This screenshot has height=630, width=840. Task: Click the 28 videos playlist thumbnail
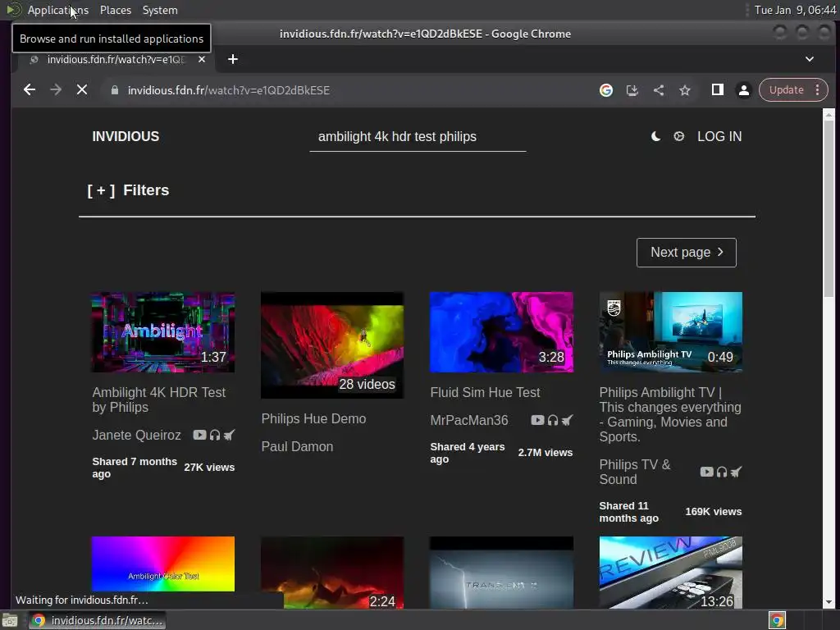(x=332, y=345)
